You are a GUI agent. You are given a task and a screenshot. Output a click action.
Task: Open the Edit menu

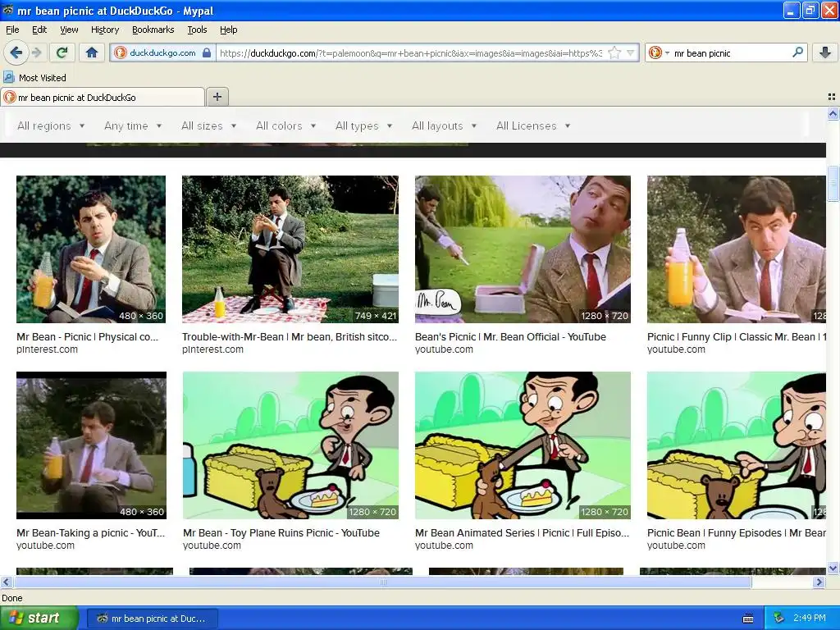point(39,30)
